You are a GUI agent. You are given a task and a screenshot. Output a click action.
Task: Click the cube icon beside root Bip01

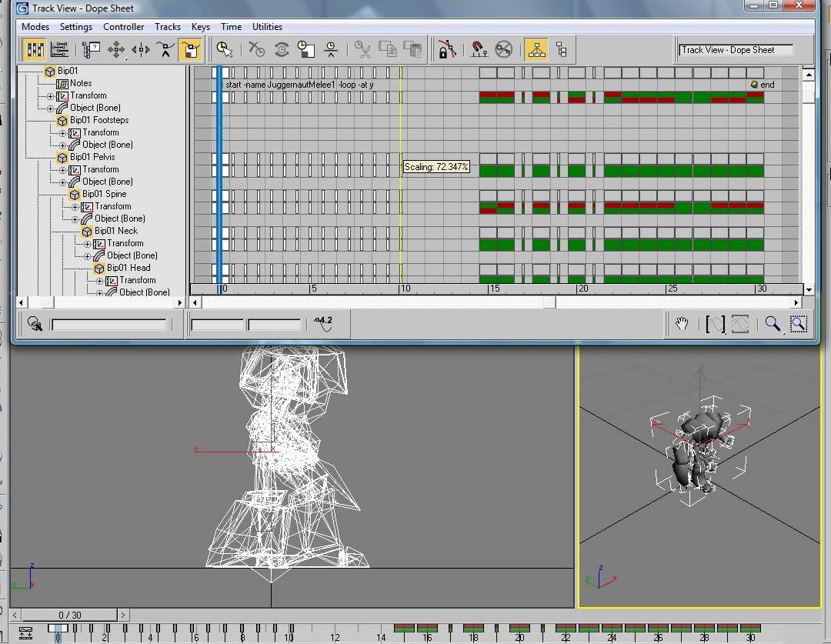50,72
